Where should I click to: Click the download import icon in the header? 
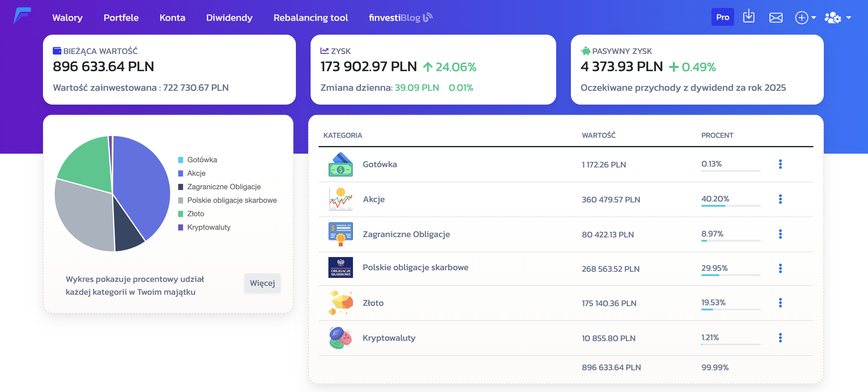[748, 17]
